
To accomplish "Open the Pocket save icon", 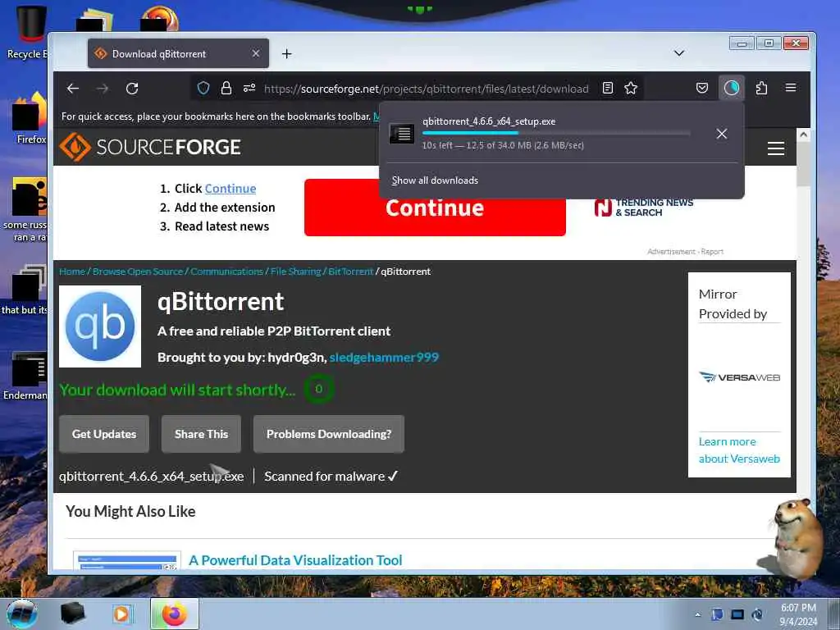I will pyautogui.click(x=702, y=88).
